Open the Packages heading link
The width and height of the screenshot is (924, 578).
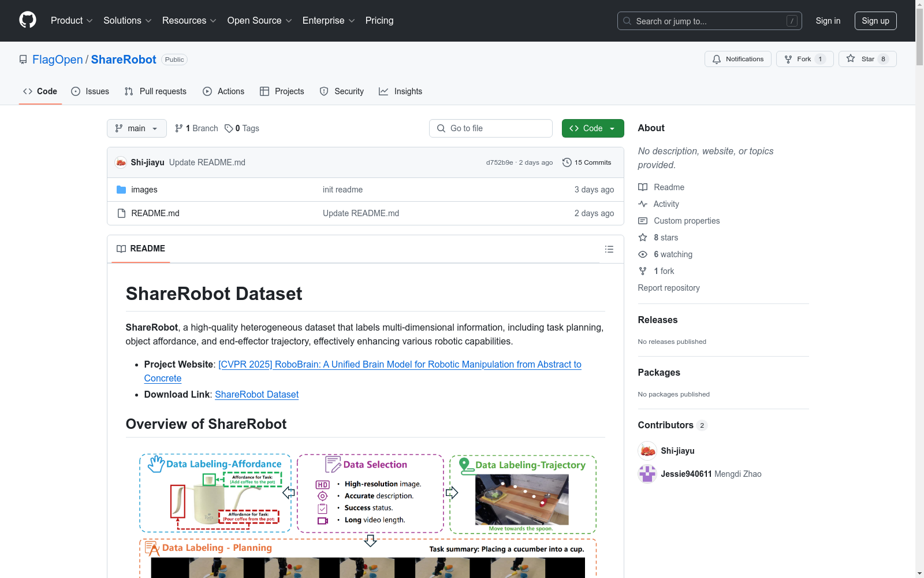(x=659, y=372)
